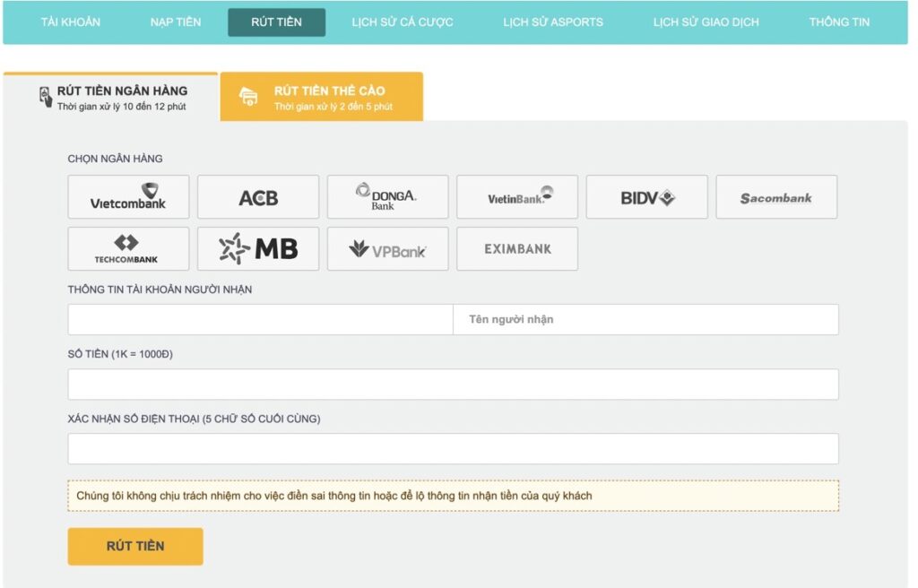Select the VietinBank logo option
Screen dimensions: 918x588
click(x=517, y=197)
